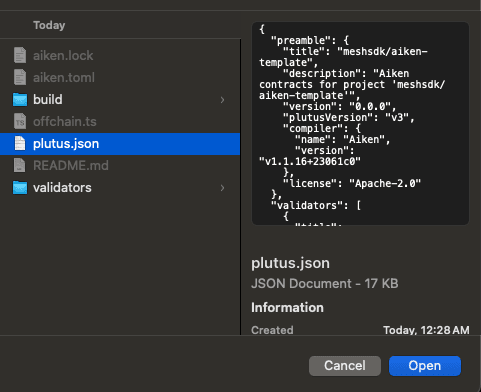Select the README.md file name
This screenshot has height=392, width=481.
[x=71, y=165]
